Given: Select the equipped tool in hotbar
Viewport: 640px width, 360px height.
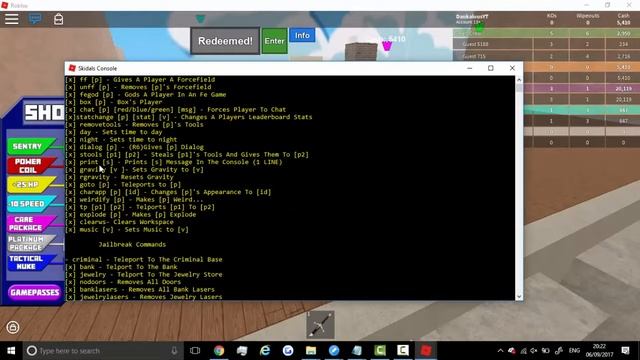Looking at the screenshot, I should click(x=320, y=325).
